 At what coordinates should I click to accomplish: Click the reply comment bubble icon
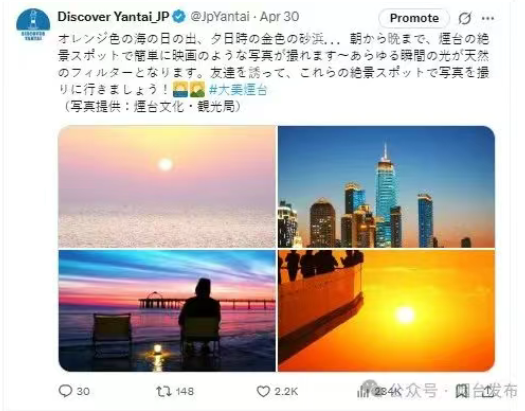[x=65, y=391]
